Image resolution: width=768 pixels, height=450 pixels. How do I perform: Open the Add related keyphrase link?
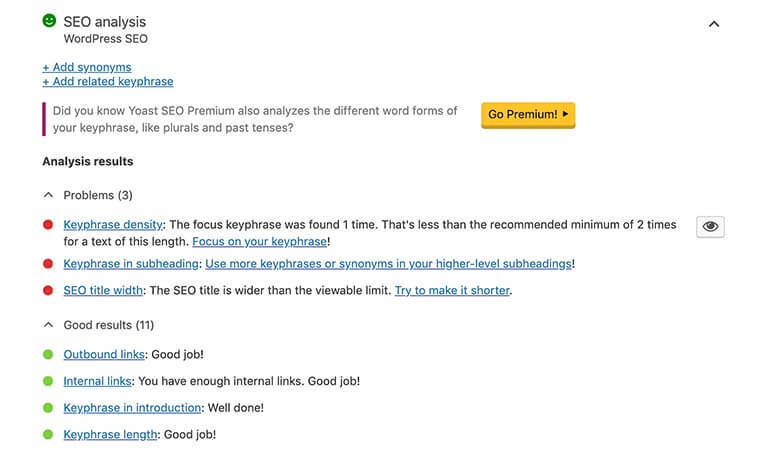(108, 81)
